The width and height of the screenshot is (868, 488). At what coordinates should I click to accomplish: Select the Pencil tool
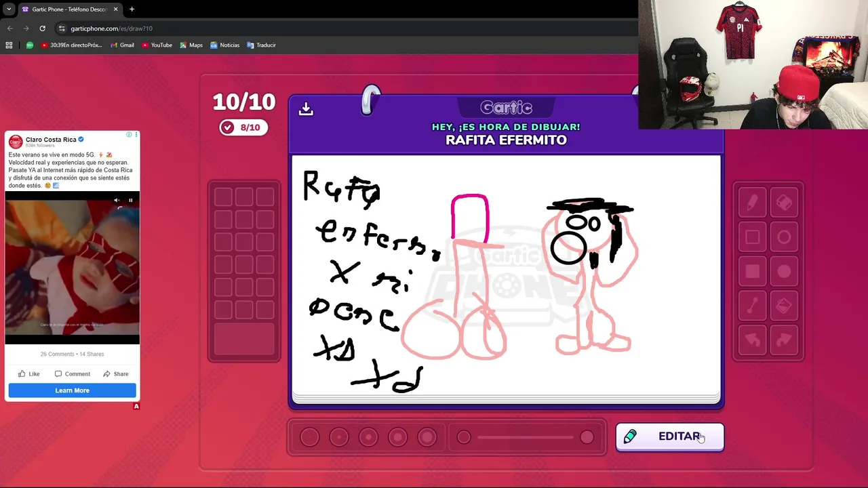click(x=752, y=202)
